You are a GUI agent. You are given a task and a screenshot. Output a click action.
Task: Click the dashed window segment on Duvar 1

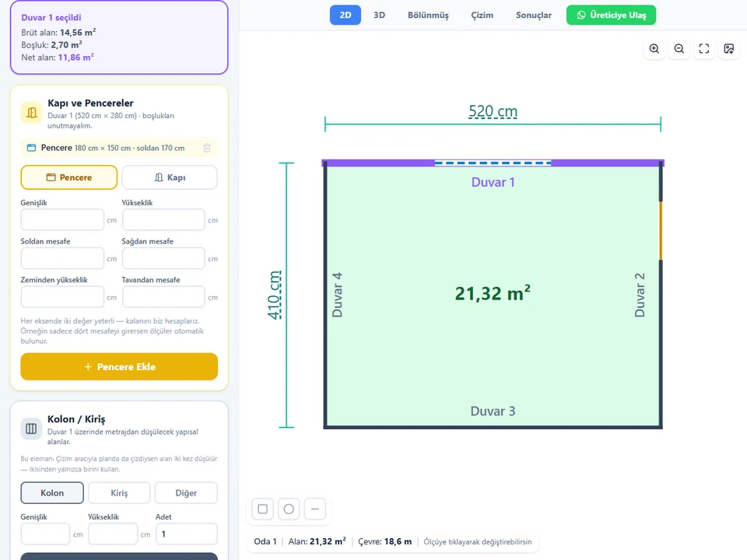point(493,163)
